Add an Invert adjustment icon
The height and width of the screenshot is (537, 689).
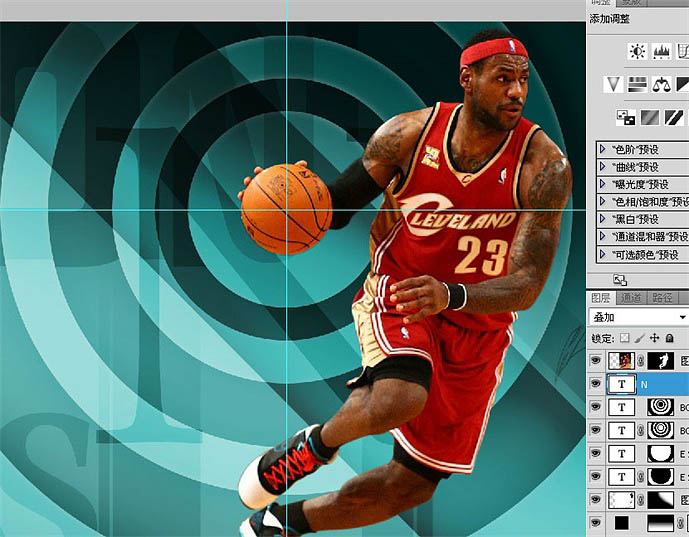625,118
